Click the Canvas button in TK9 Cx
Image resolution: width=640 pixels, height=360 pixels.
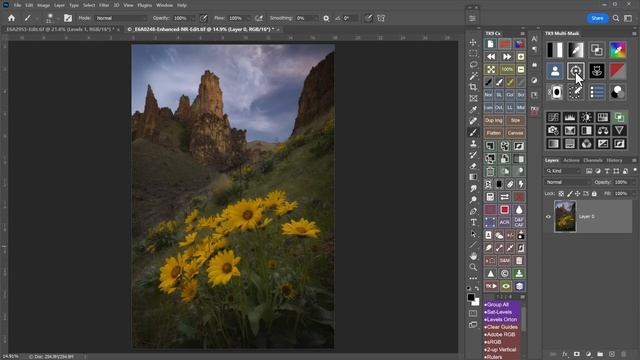point(515,133)
